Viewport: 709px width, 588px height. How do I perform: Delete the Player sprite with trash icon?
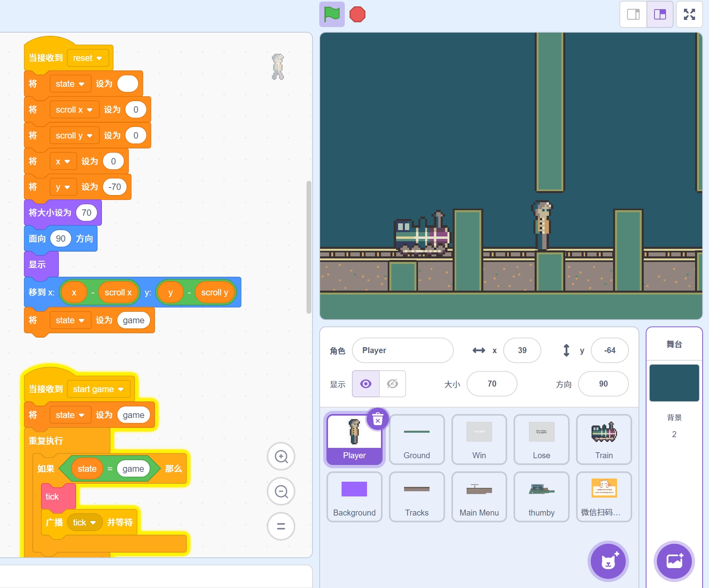coord(377,419)
